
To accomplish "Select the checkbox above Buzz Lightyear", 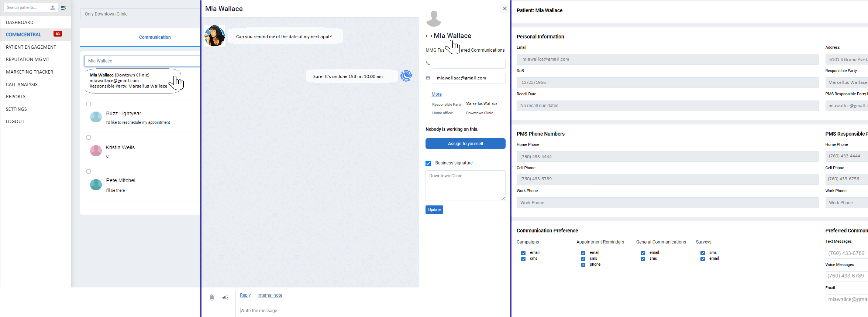I will click(89, 104).
